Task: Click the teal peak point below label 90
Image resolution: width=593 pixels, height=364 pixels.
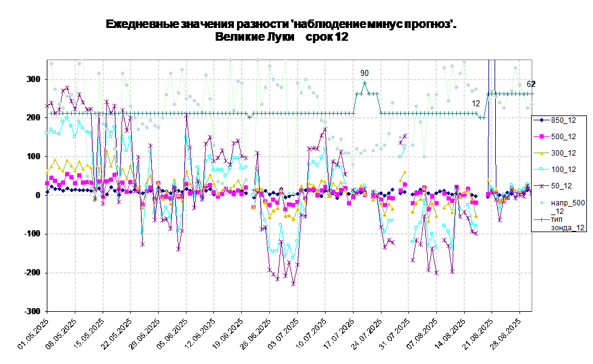Action: [365, 83]
